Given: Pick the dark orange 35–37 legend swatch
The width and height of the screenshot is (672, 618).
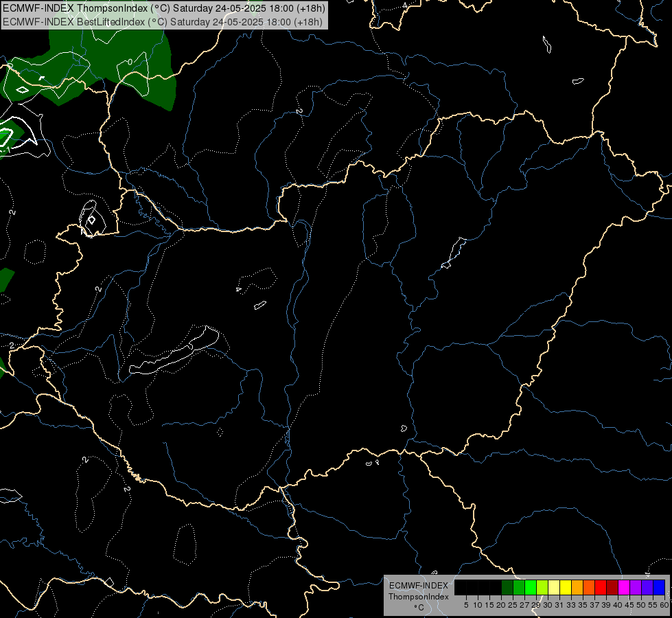Looking at the screenshot, I should click(x=589, y=588).
